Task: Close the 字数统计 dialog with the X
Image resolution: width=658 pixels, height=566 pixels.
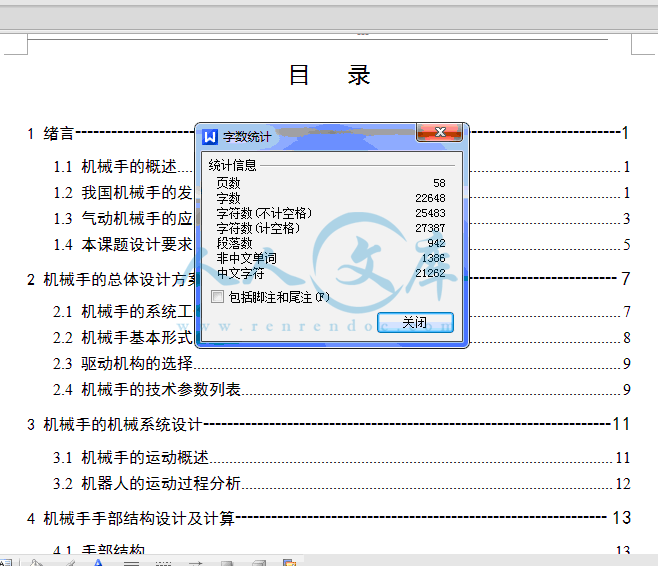Action: (439, 132)
